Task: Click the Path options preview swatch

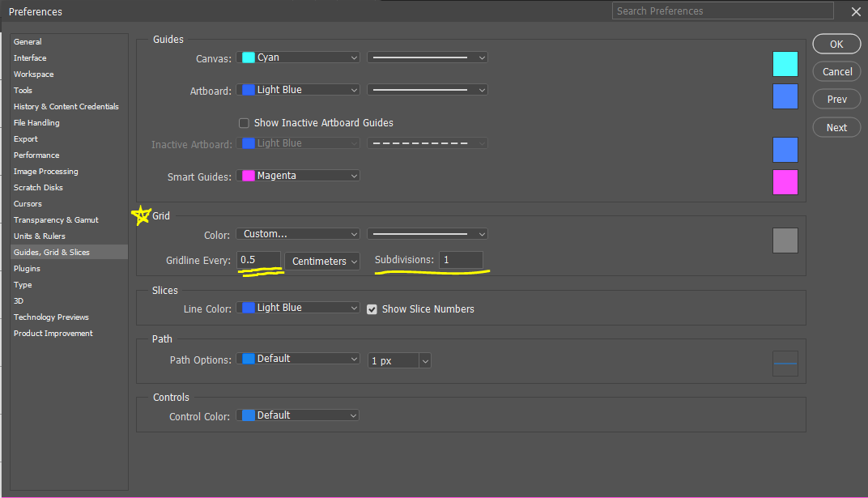Action: (x=785, y=364)
